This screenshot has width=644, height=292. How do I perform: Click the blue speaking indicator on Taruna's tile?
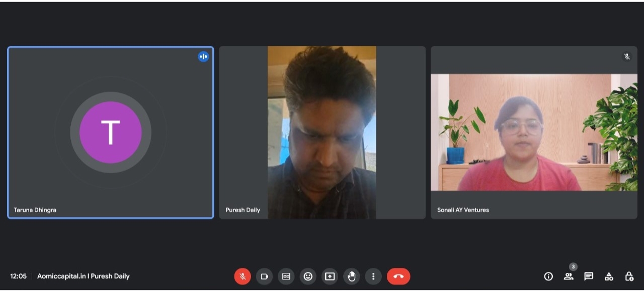point(203,56)
